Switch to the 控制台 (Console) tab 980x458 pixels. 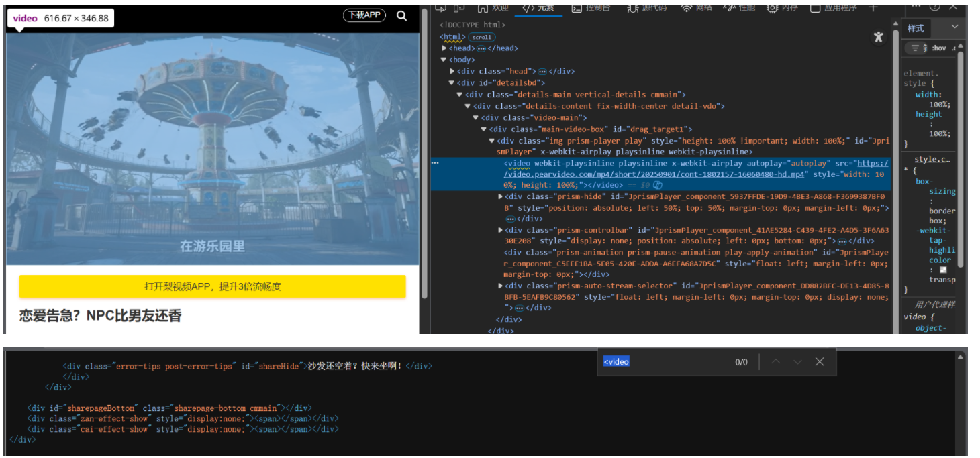pyautogui.click(x=591, y=7)
